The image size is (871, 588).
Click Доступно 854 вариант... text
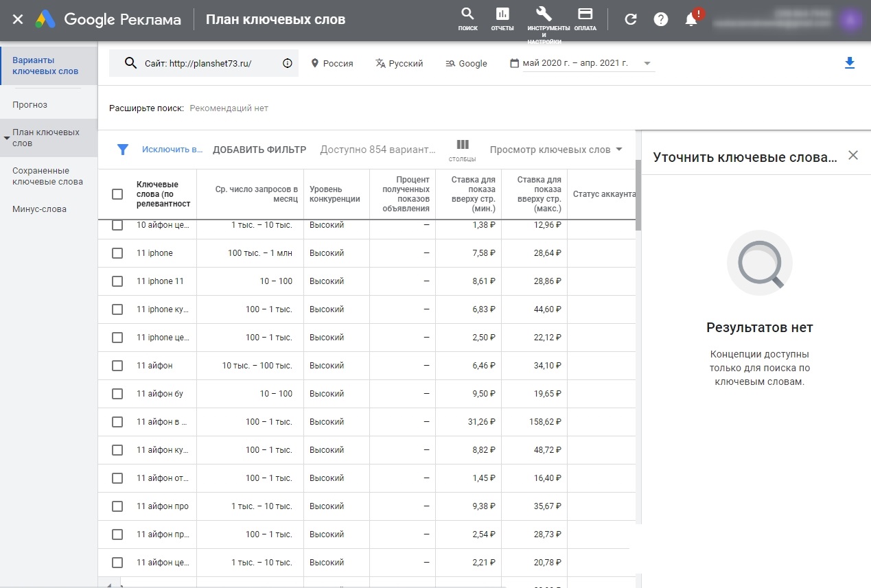pyautogui.click(x=378, y=150)
